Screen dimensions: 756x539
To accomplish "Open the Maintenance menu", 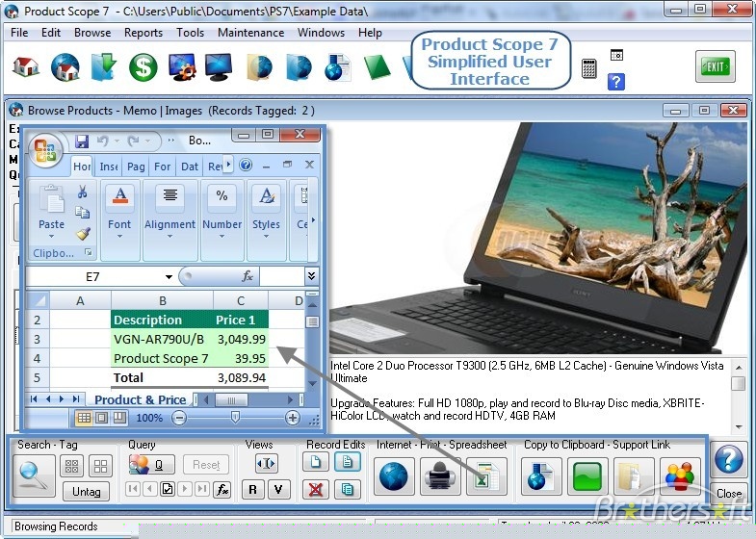I will [250, 33].
